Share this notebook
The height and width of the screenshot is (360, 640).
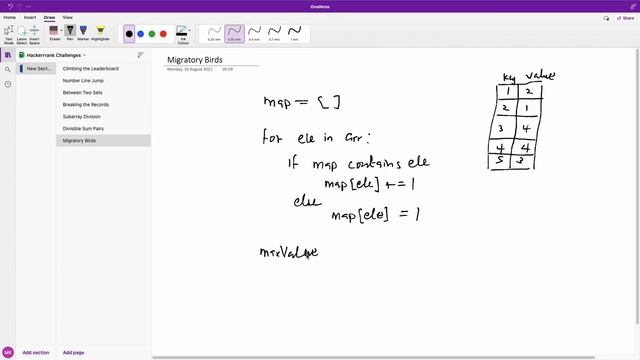pos(626,18)
